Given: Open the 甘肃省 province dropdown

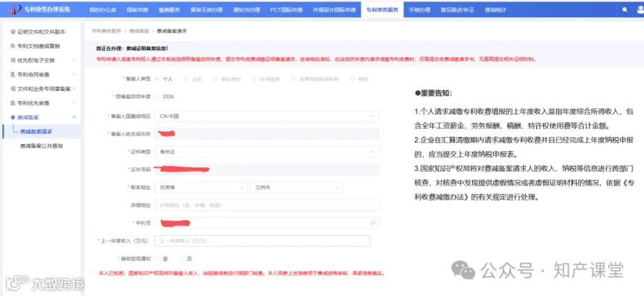Looking at the screenshot, I should coord(201,187).
